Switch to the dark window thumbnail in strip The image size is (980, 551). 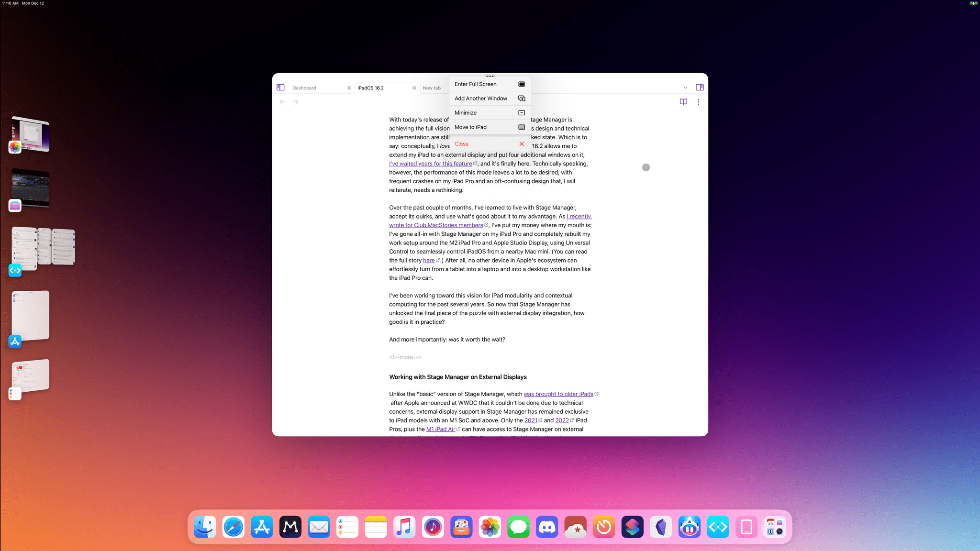click(31, 188)
